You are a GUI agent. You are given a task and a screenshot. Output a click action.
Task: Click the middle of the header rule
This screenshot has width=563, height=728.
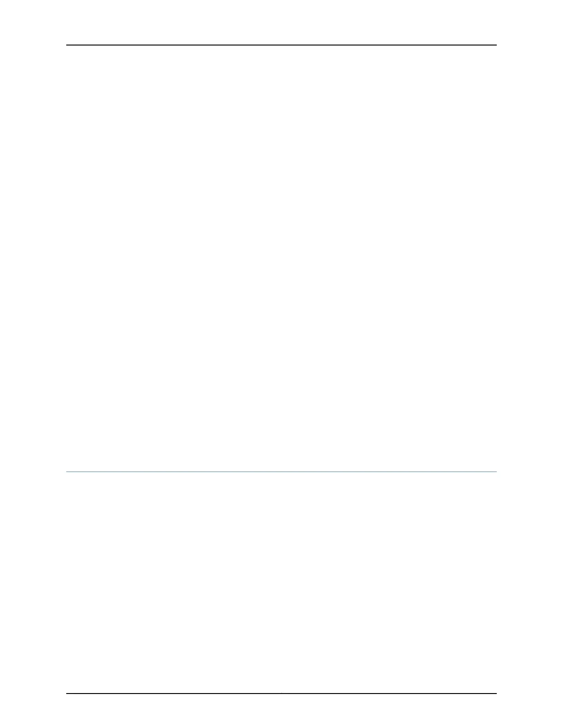click(281, 45)
